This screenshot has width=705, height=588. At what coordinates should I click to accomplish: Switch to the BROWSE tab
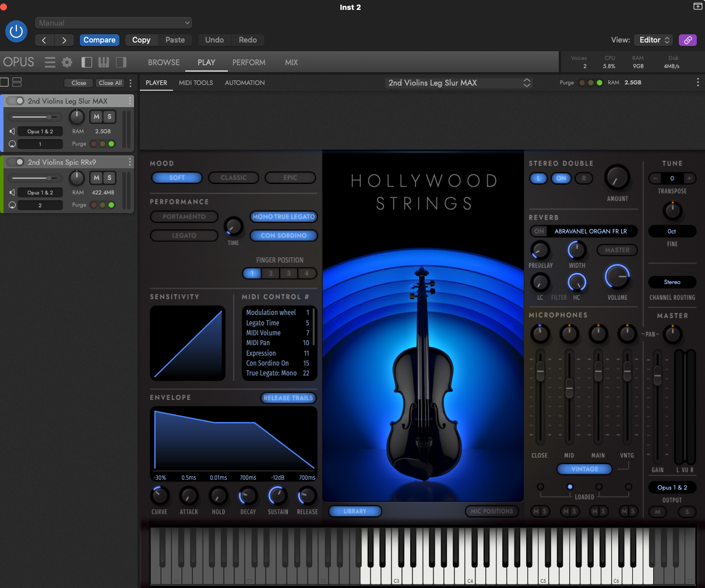tap(164, 62)
